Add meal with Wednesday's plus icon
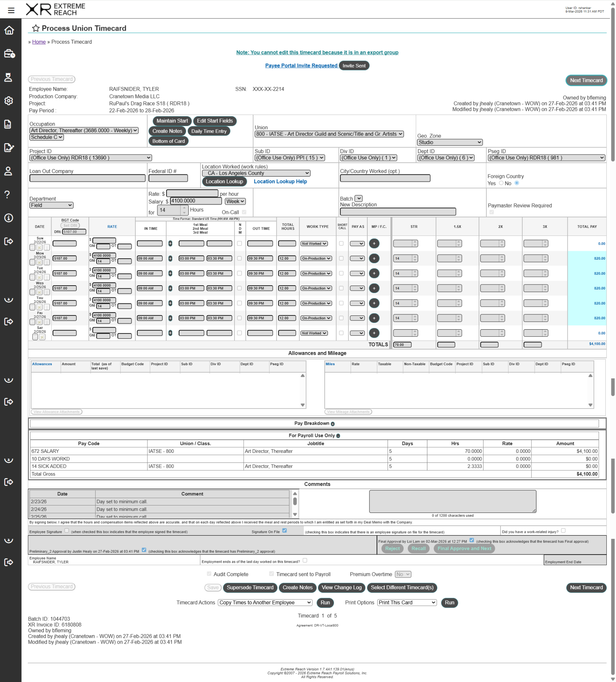This screenshot has width=616, height=682. (170, 288)
